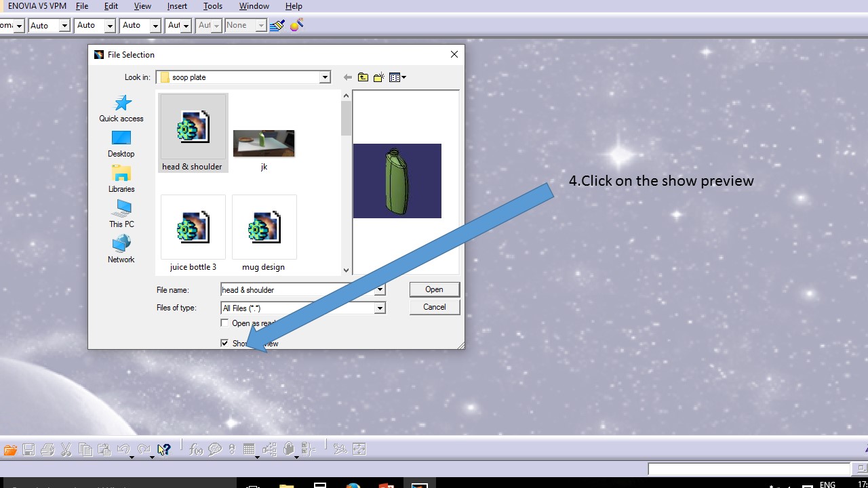Open the Window menu

254,6
